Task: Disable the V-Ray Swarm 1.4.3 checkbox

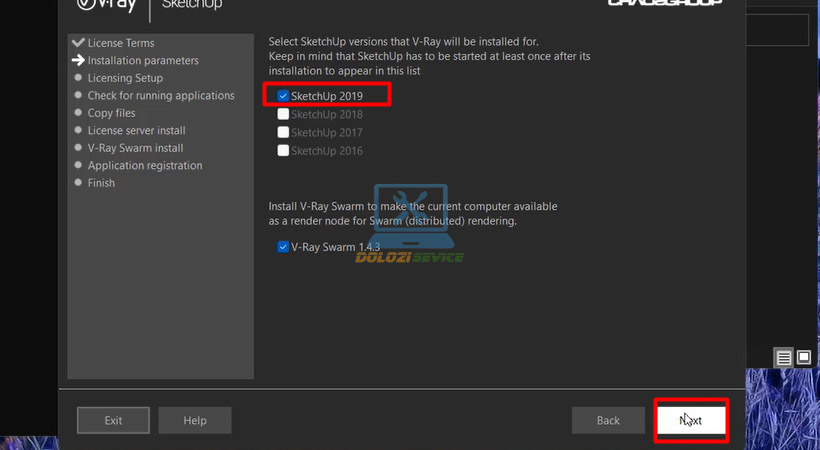Action: [x=283, y=246]
